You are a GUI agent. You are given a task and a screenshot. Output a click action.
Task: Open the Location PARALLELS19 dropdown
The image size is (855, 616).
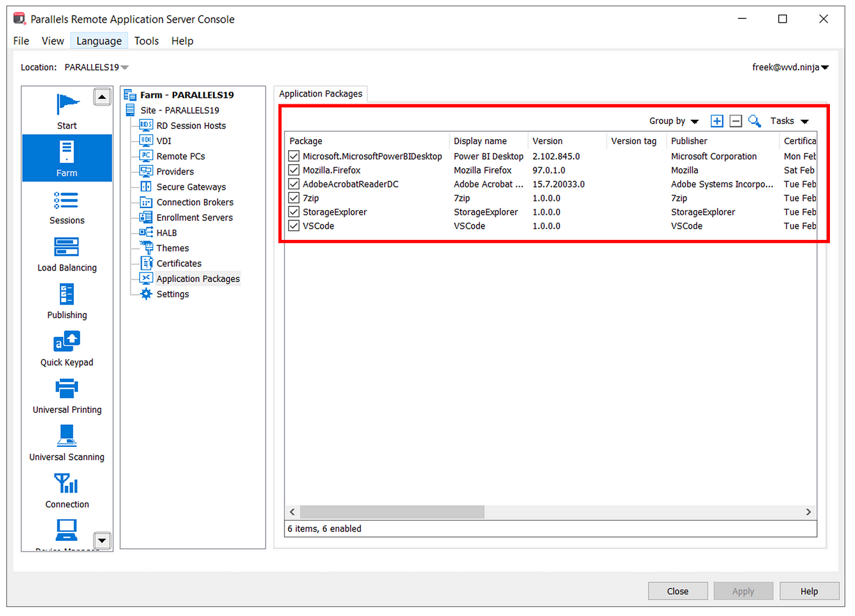tap(96, 67)
